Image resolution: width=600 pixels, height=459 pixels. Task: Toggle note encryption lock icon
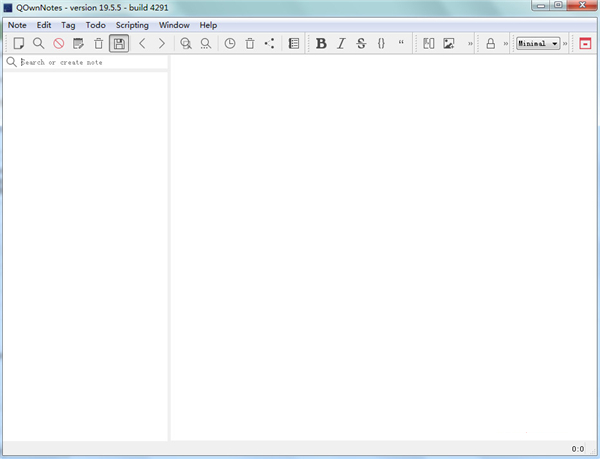491,43
